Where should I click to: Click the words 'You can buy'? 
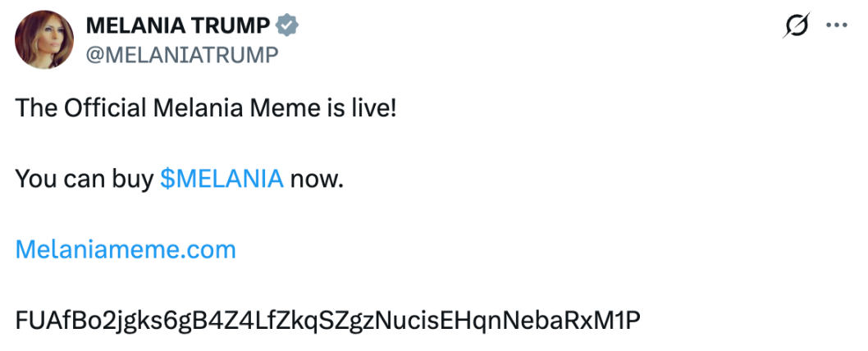tap(84, 179)
